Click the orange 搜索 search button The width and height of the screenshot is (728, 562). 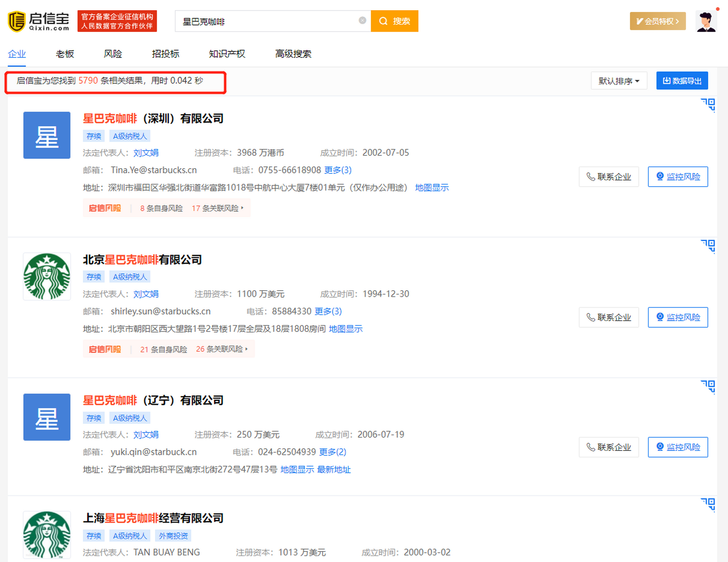(x=394, y=21)
